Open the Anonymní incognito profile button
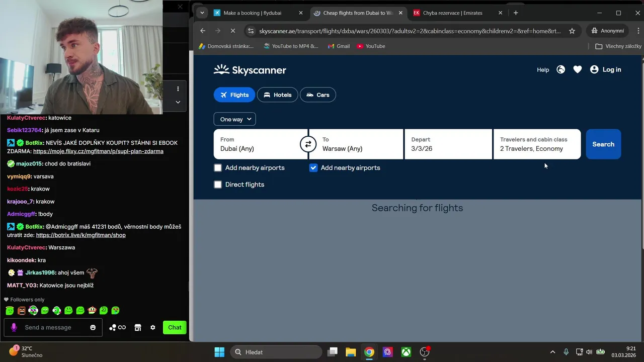Image resolution: width=644 pixels, height=362 pixels. click(x=608, y=31)
